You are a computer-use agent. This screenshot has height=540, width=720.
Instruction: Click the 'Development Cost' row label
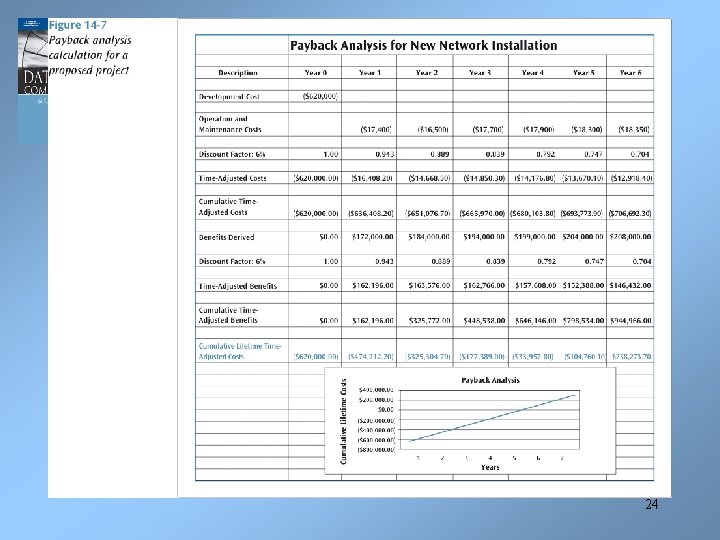tap(229, 97)
